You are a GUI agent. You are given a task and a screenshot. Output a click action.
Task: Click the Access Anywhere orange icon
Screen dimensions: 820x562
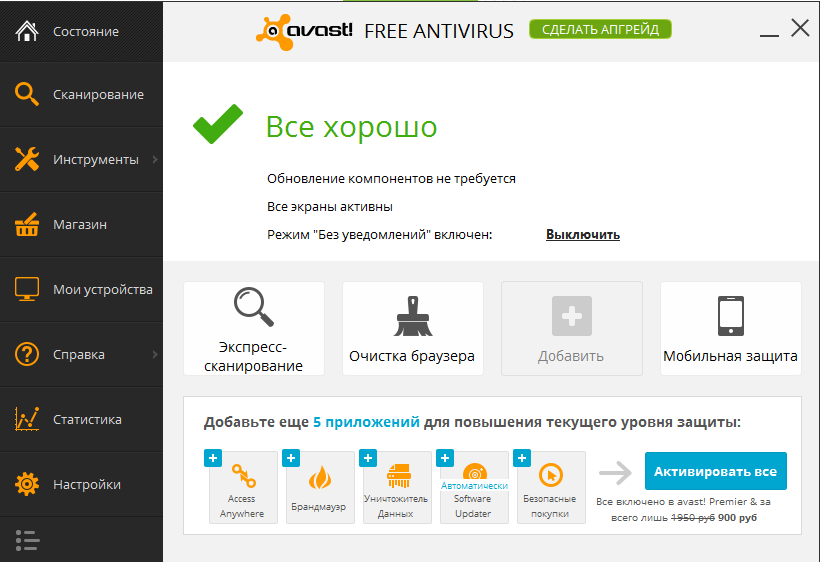[243, 476]
